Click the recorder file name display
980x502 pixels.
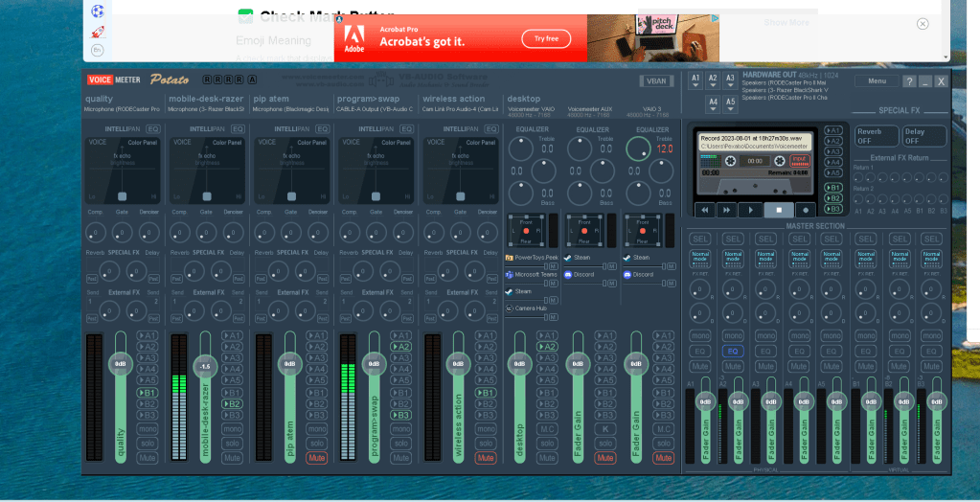tap(755, 141)
